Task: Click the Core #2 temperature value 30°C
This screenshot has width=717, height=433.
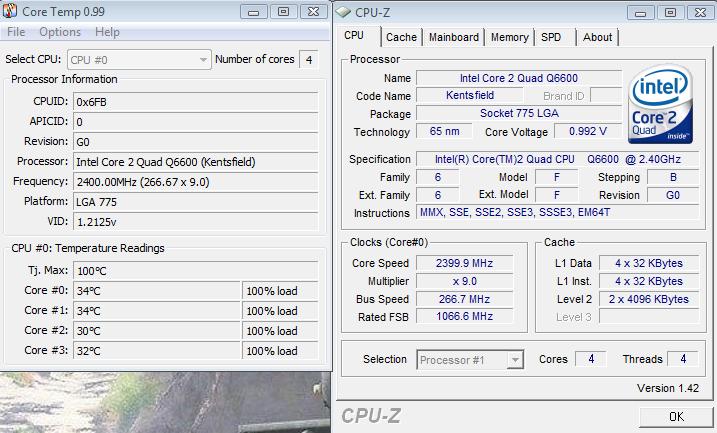Action: point(157,331)
